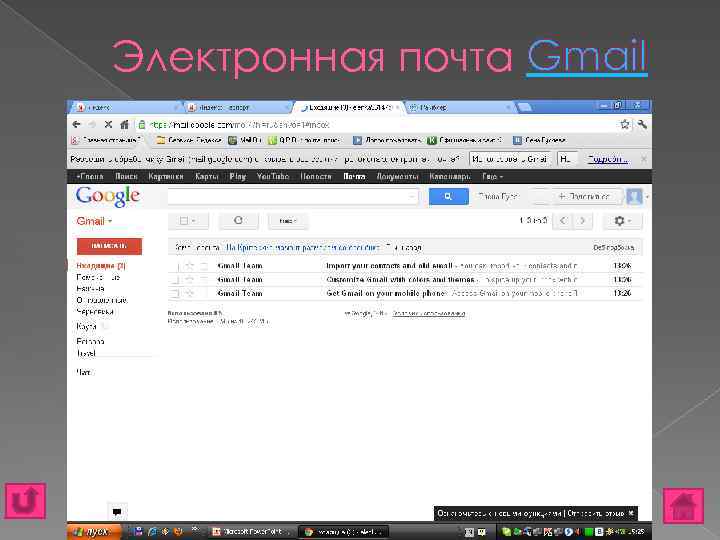
Task: Open the browser home page icon
Action: 124,124
